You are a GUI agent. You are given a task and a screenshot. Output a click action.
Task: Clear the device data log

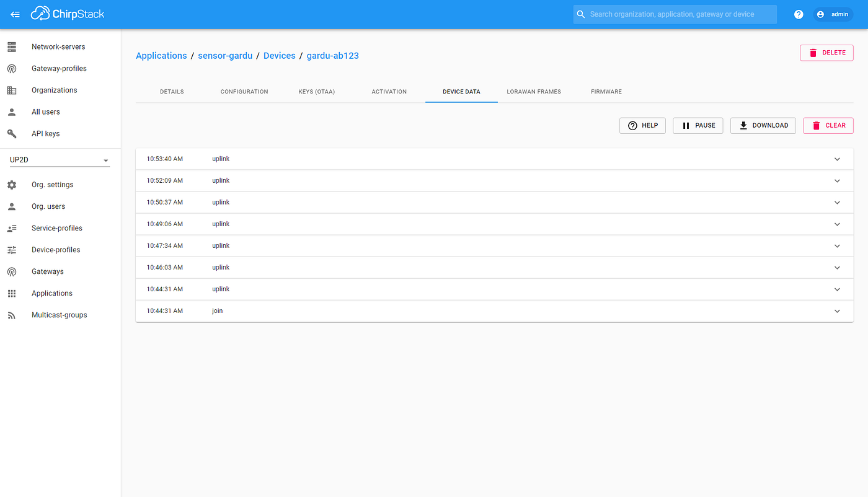pyautogui.click(x=828, y=125)
